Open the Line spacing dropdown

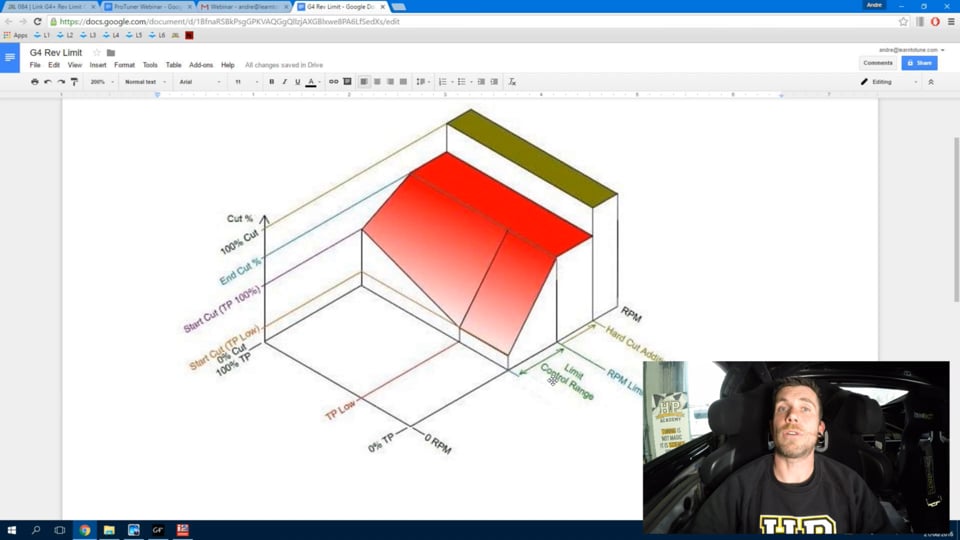[x=422, y=81]
